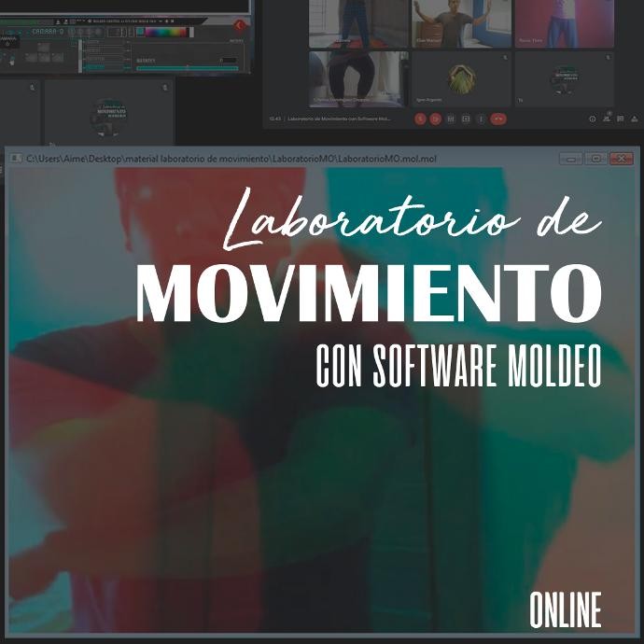This screenshot has width=644, height=644.
Task: Click the LaboratorioMO.mol window title bar
Action: [280, 159]
